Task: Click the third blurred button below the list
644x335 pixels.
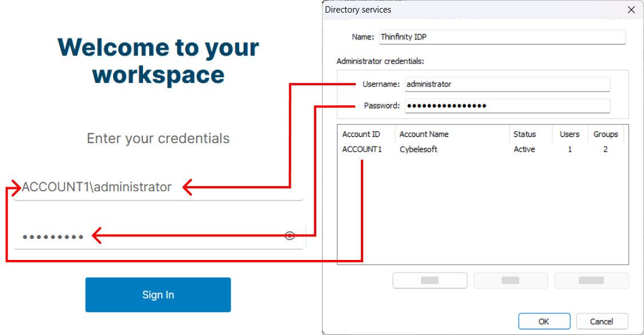Action: 591,281
